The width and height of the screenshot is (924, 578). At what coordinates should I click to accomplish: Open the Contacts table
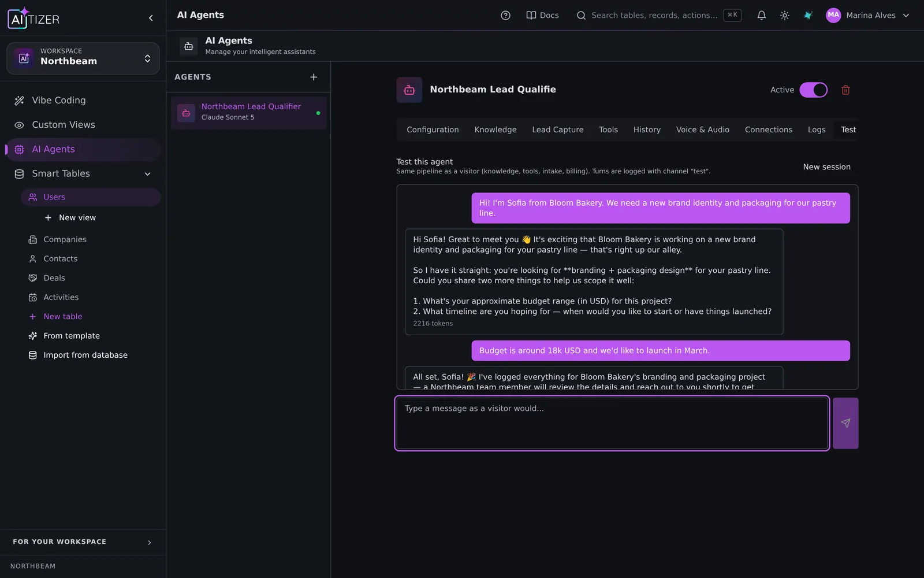tap(91, 259)
